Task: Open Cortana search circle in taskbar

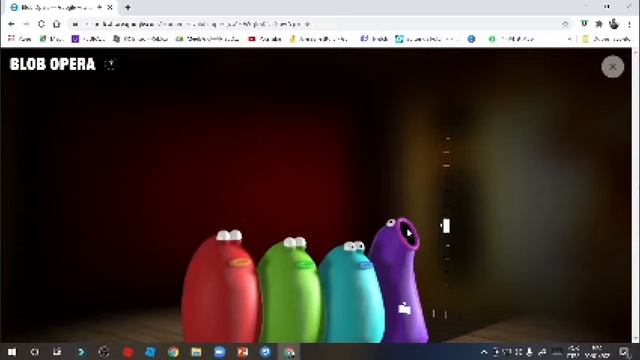Action: [34, 352]
